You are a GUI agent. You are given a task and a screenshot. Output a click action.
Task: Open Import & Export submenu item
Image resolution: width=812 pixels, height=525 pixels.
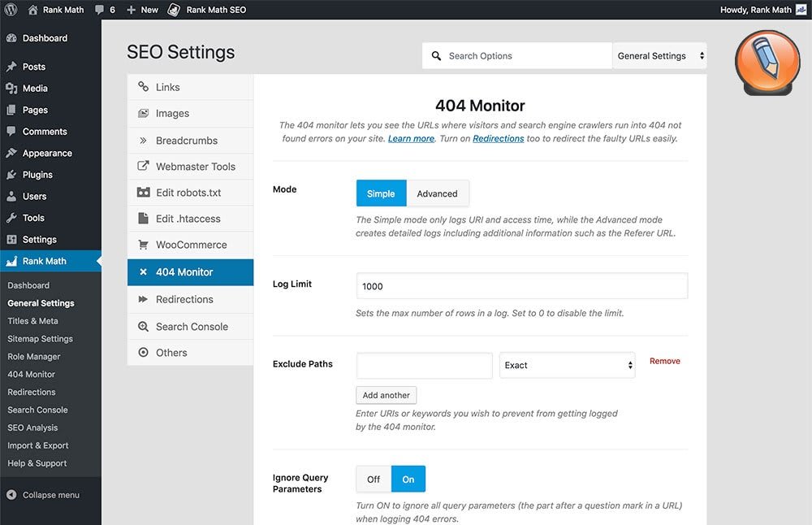pyautogui.click(x=38, y=445)
